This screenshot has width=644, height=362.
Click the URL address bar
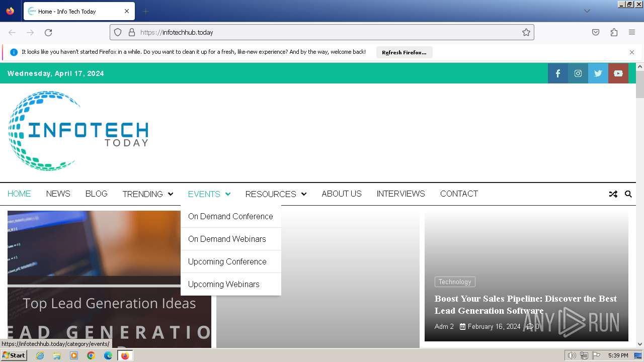(x=322, y=32)
